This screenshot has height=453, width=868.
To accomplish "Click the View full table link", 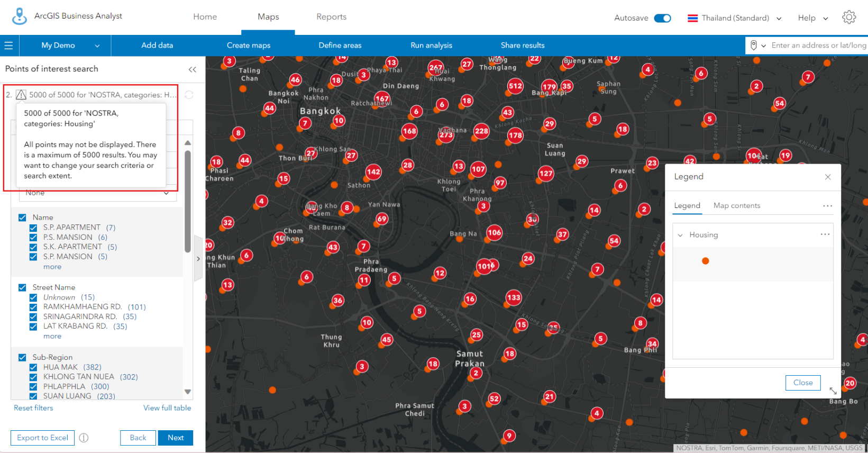I will 167,408.
